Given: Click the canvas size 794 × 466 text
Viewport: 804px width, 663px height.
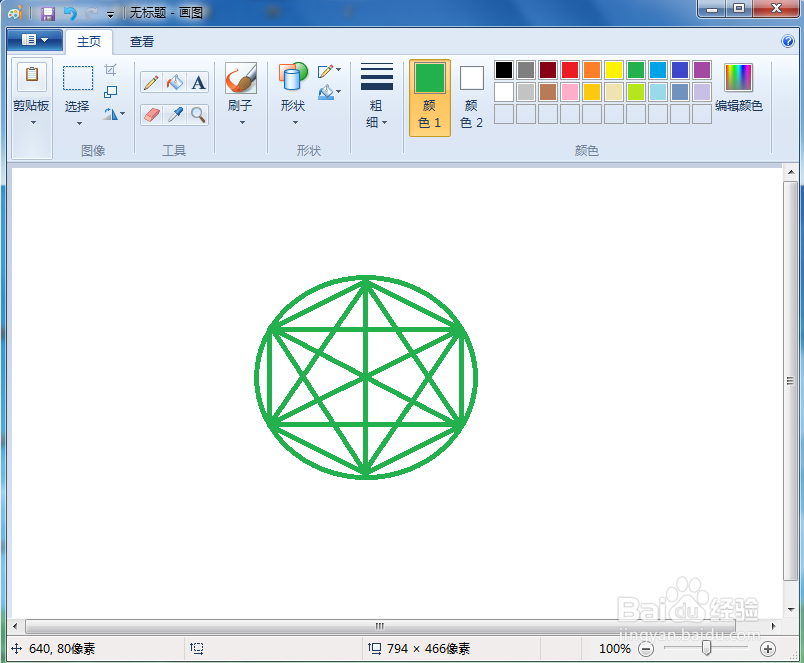Looking at the screenshot, I should click(x=428, y=649).
